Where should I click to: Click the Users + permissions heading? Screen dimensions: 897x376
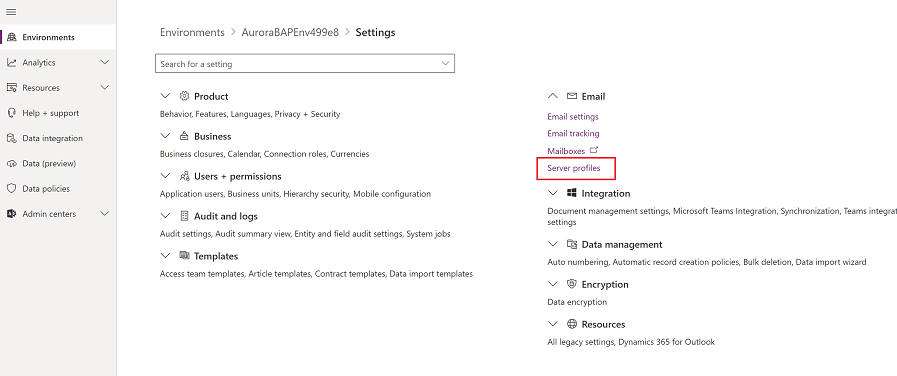(237, 176)
